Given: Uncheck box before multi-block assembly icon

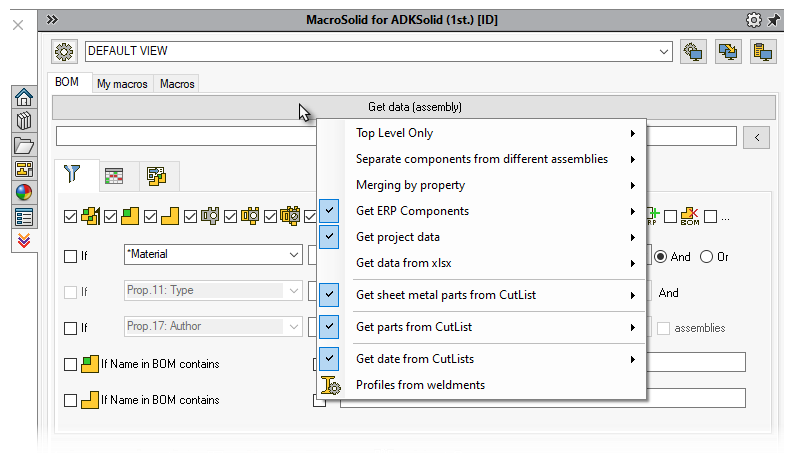Looking at the screenshot, I should 70,217.
